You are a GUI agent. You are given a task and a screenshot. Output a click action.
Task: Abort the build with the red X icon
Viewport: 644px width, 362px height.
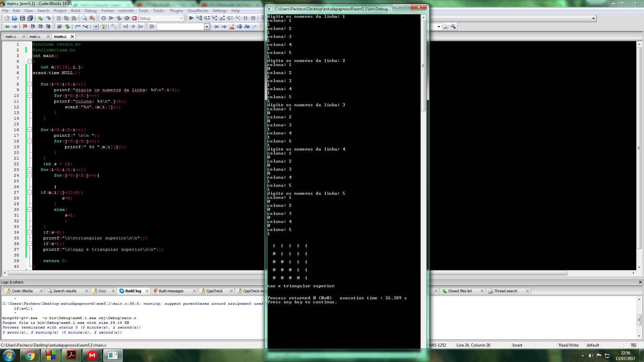point(135,18)
